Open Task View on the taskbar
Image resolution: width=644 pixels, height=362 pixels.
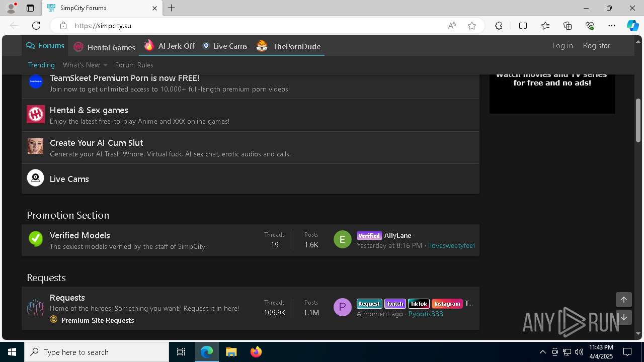181,352
